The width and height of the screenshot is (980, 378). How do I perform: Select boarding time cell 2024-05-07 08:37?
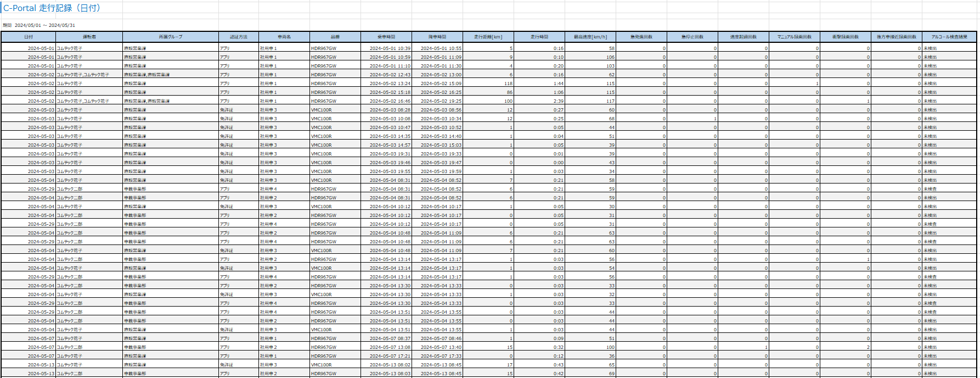(x=386, y=338)
